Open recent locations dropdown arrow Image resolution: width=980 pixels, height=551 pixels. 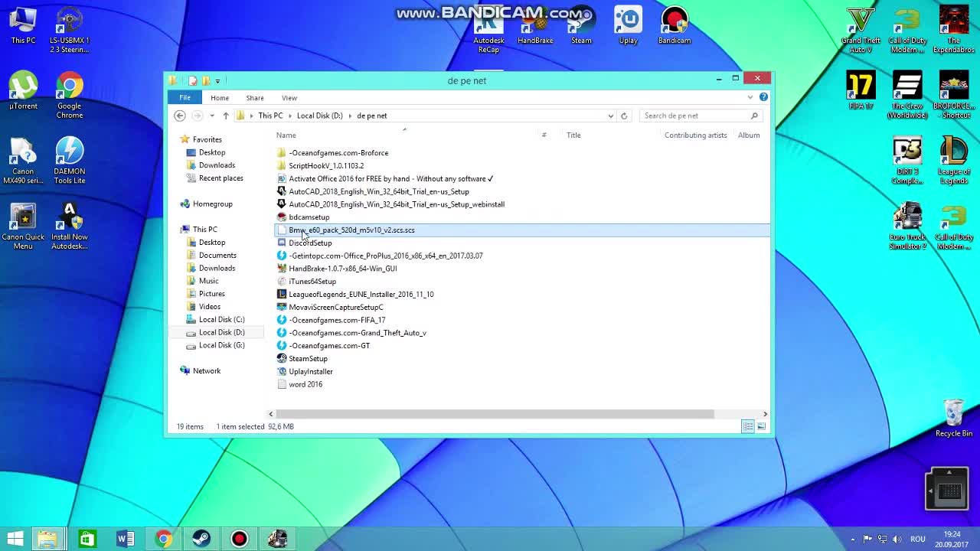click(x=212, y=116)
